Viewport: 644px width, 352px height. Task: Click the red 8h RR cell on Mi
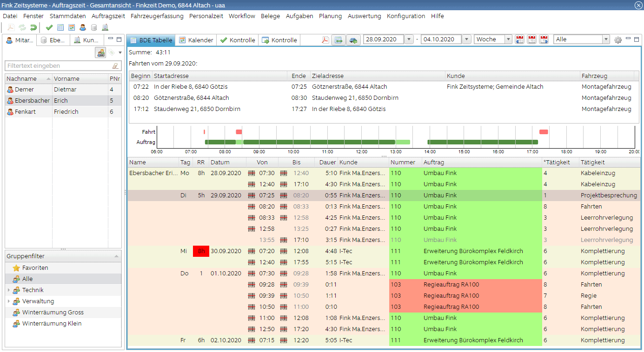(x=201, y=251)
